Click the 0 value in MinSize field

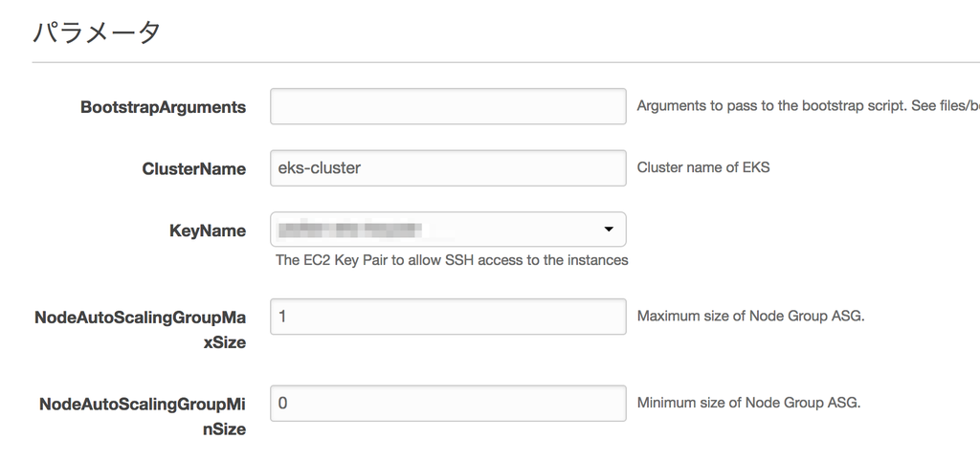click(x=282, y=404)
